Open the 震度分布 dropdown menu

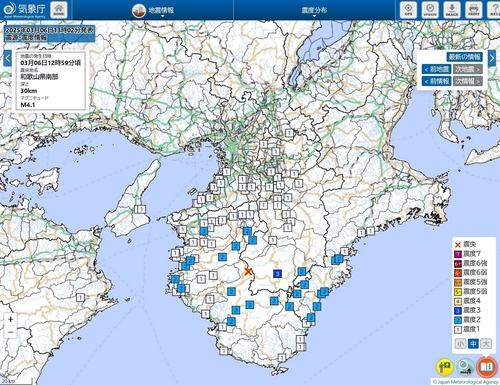[x=314, y=11]
